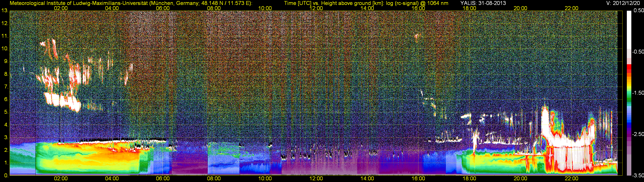Click the 02:00 label on the upper time axis
Screen dimensions: 644x182
(x=61, y=8)
